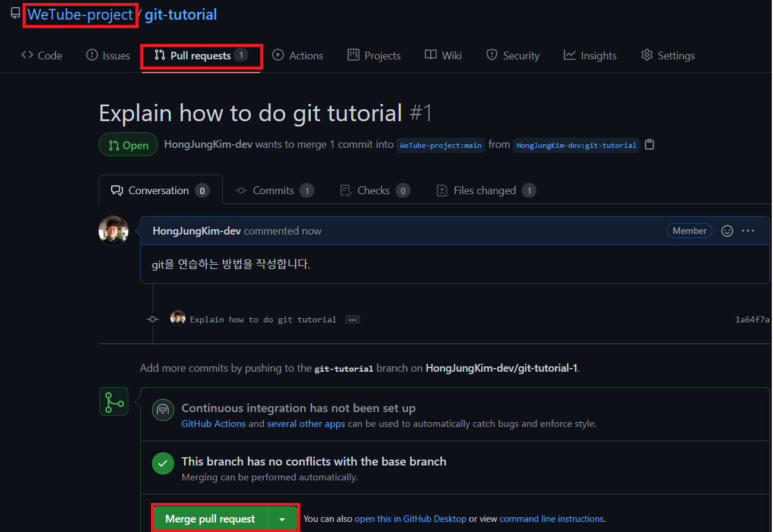This screenshot has width=773, height=532.
Task: Click the CI bot avatar icon
Action: click(x=163, y=409)
